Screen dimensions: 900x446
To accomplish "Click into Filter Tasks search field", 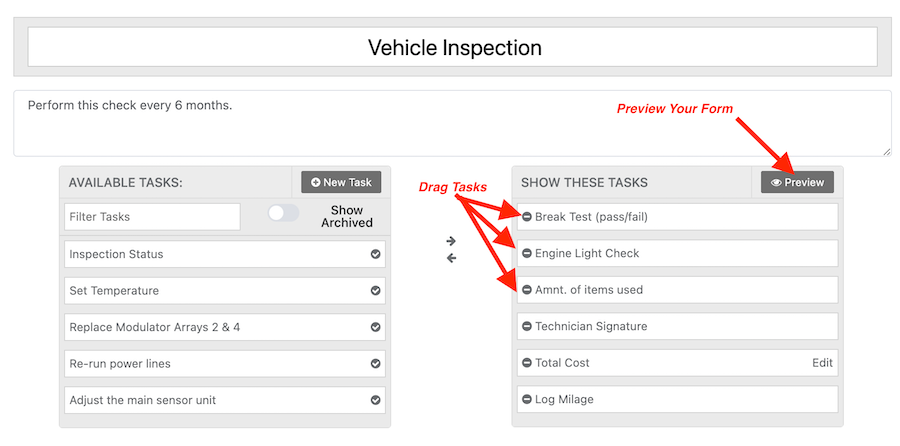I will point(152,217).
